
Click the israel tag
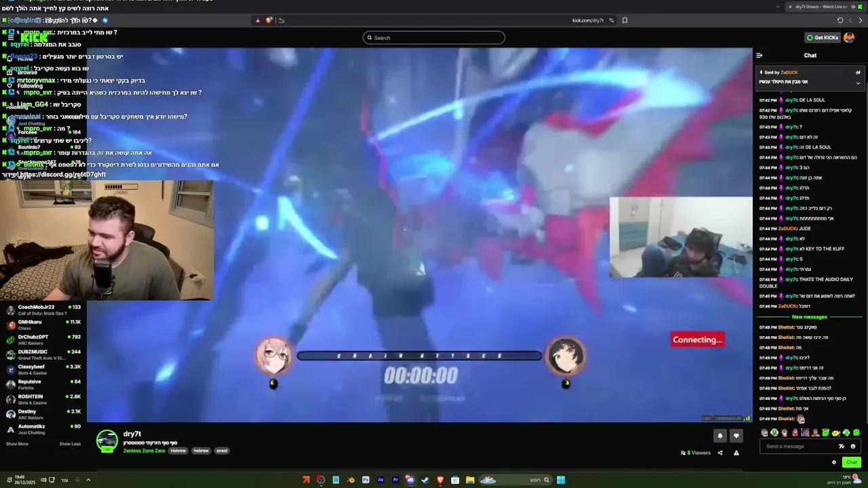click(222, 451)
